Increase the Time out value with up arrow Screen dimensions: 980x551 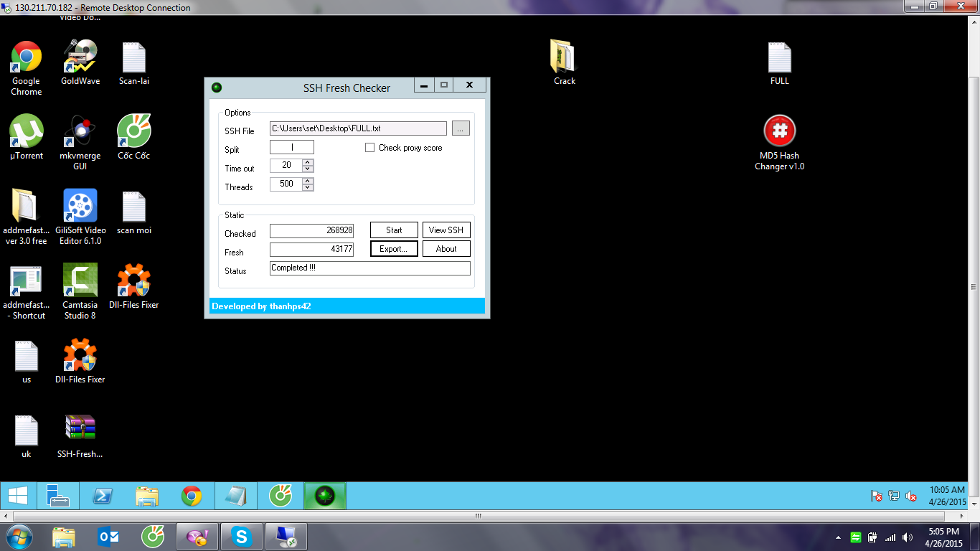308,162
